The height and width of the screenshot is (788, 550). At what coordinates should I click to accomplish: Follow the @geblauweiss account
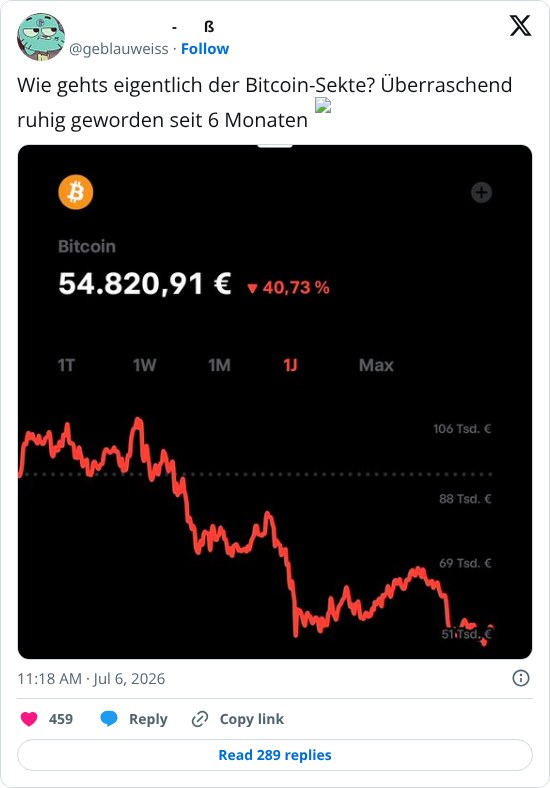pyautogui.click(x=205, y=49)
